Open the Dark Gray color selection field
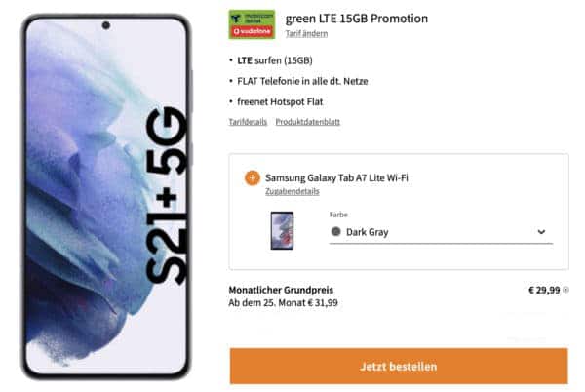Image resolution: width=585 pixels, height=392 pixels. click(441, 232)
